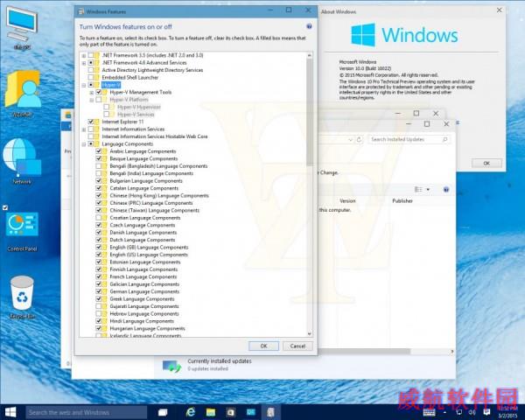Open the blue taskbar app after Store
The height and width of the screenshot is (420, 525).
(251, 412)
